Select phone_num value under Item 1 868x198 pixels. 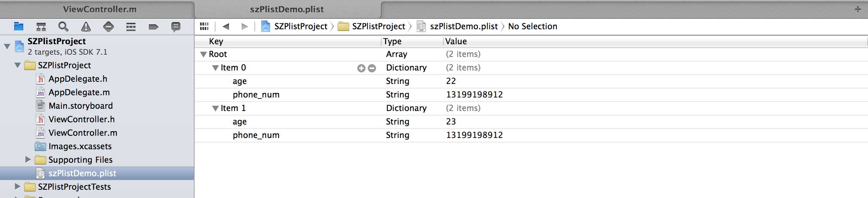[474, 135]
